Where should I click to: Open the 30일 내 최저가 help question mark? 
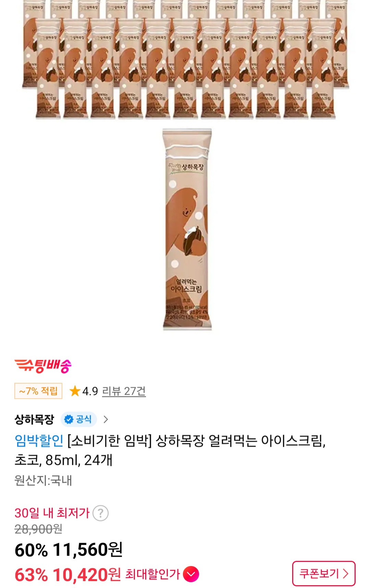coord(100,513)
